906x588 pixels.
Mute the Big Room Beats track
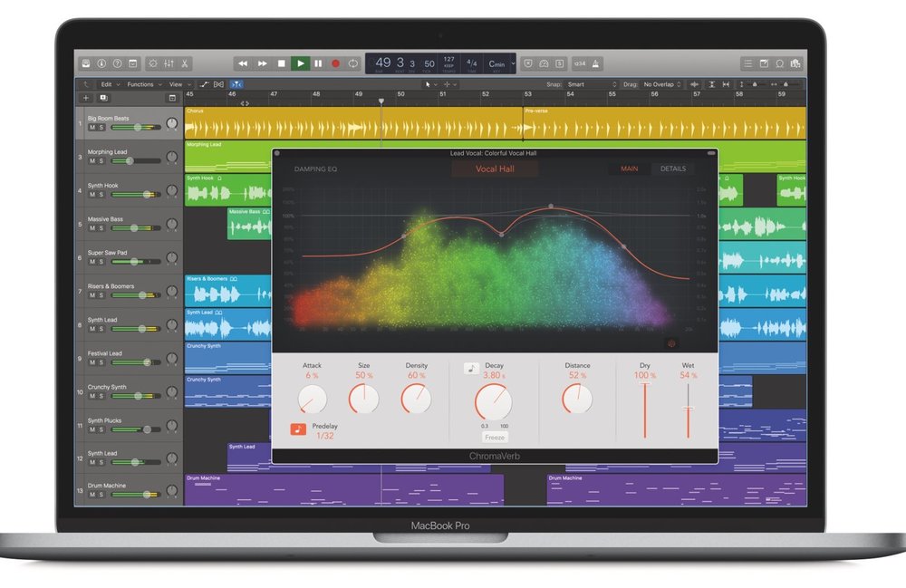click(92, 127)
